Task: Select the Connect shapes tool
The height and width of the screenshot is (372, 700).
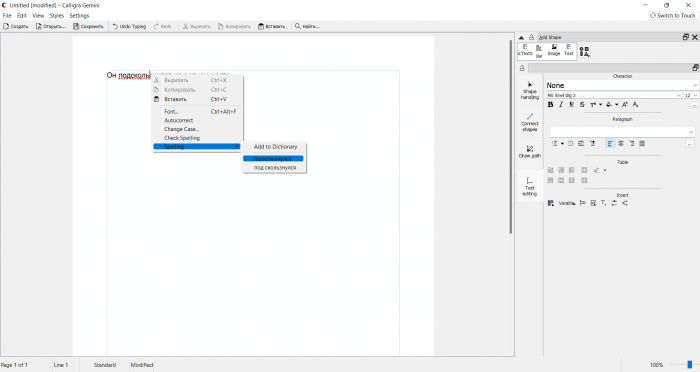Action: click(530, 122)
